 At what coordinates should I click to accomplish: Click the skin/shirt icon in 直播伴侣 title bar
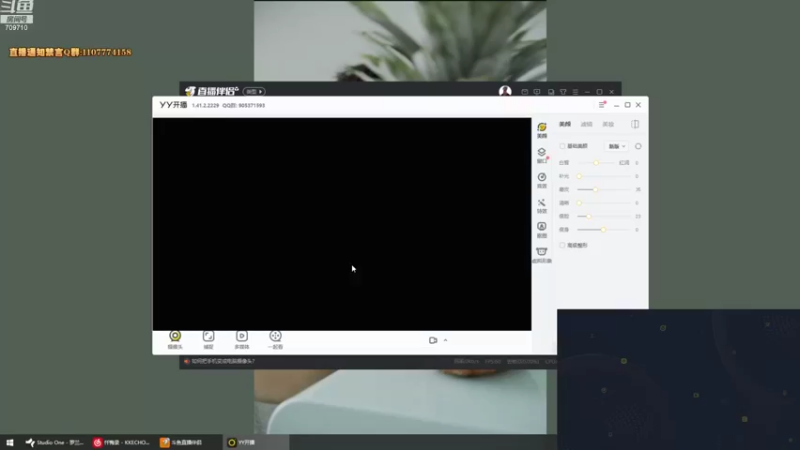[563, 92]
